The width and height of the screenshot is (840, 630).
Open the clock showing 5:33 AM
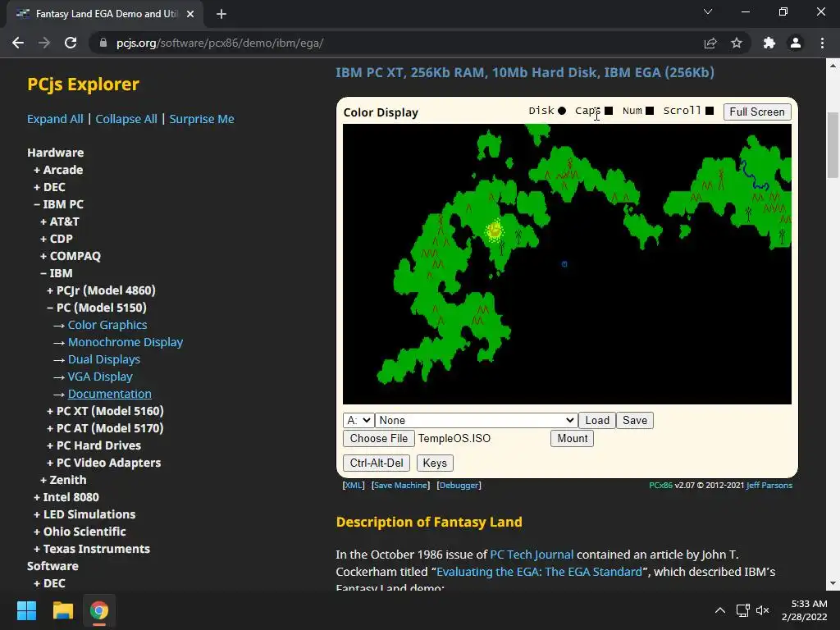click(x=804, y=610)
